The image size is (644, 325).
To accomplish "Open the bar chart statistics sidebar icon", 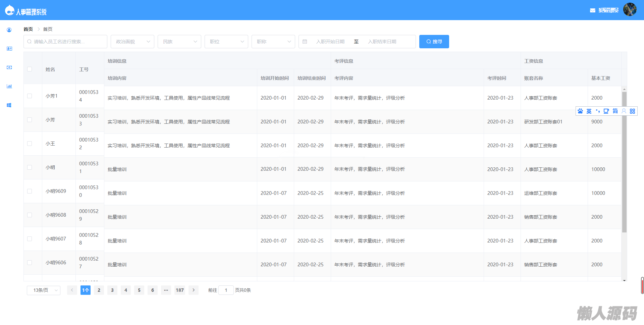I will [9, 86].
